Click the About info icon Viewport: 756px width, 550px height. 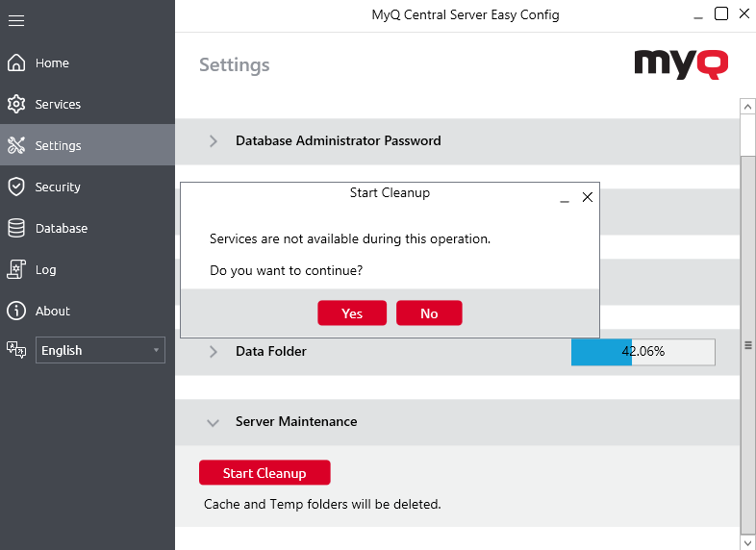click(15, 312)
